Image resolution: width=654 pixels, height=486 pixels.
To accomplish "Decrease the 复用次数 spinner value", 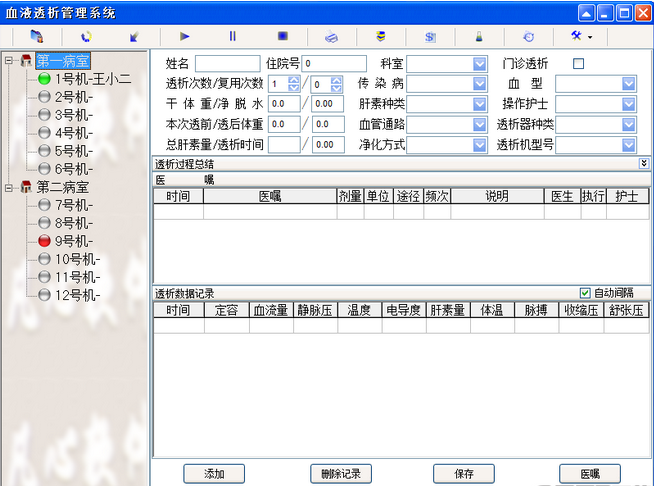I will tap(336, 88).
